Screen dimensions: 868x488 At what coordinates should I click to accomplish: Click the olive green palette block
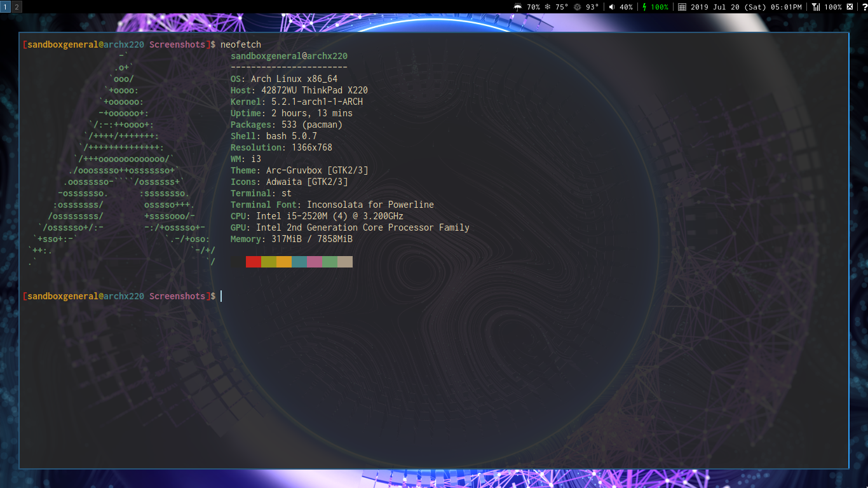point(269,262)
